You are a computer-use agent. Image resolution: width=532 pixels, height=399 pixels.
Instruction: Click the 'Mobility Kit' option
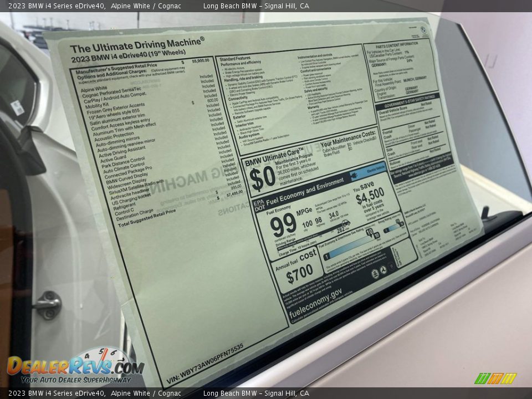(98, 105)
